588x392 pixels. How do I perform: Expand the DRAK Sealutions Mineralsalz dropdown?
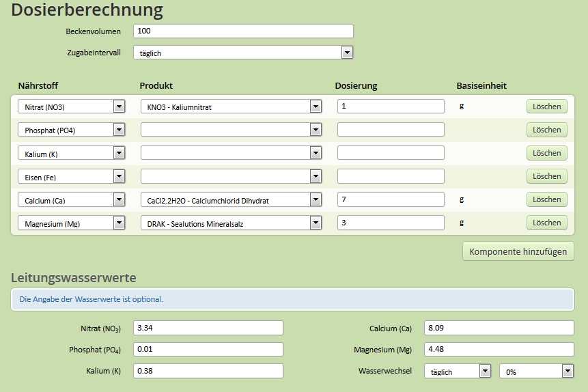(232, 223)
